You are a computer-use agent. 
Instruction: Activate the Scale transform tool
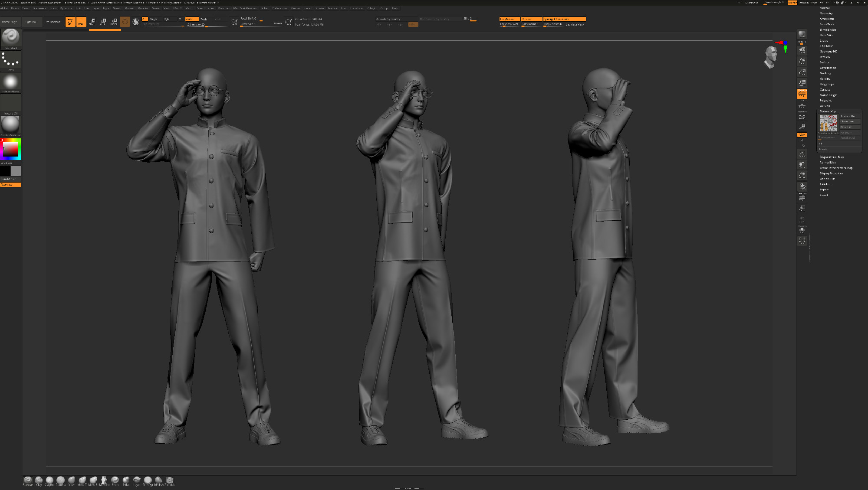coord(103,22)
